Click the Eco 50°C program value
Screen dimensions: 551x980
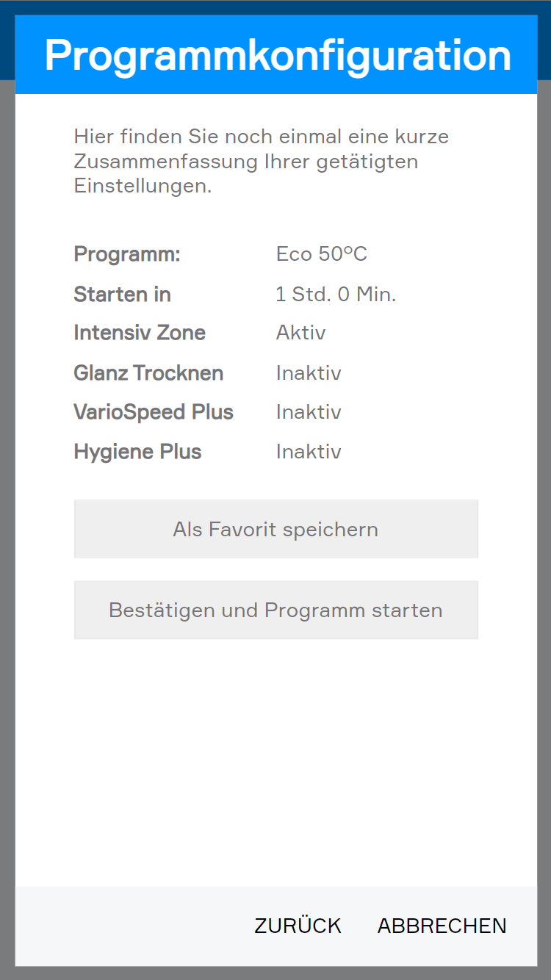[x=321, y=254]
